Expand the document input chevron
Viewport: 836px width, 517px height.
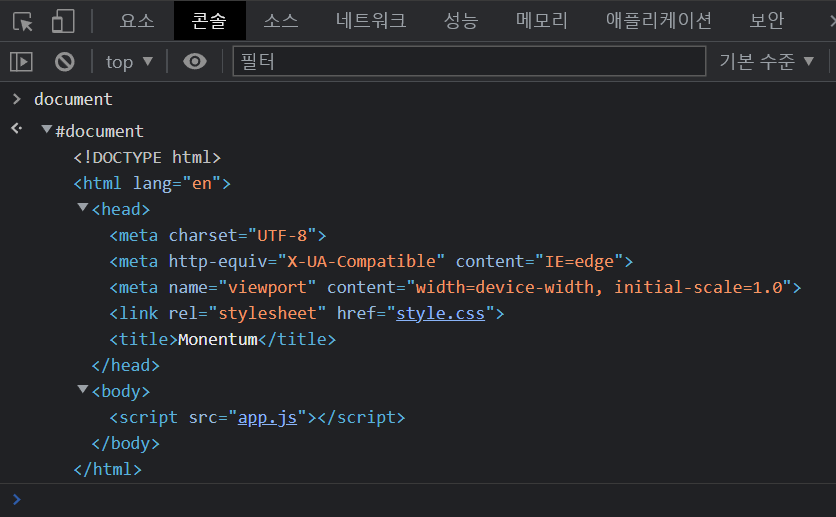pos(17,99)
